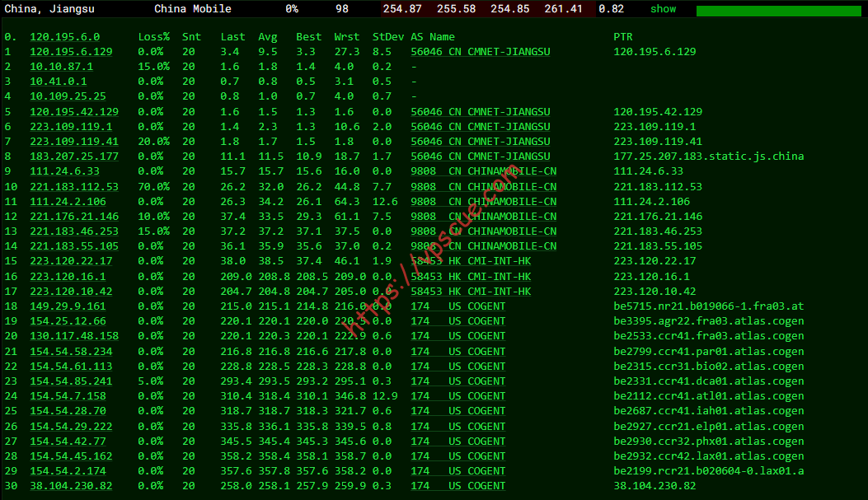Screen dimensions: 868x500
Task: Open hop 23 IP 154.54.85.241
Action: tap(71, 381)
